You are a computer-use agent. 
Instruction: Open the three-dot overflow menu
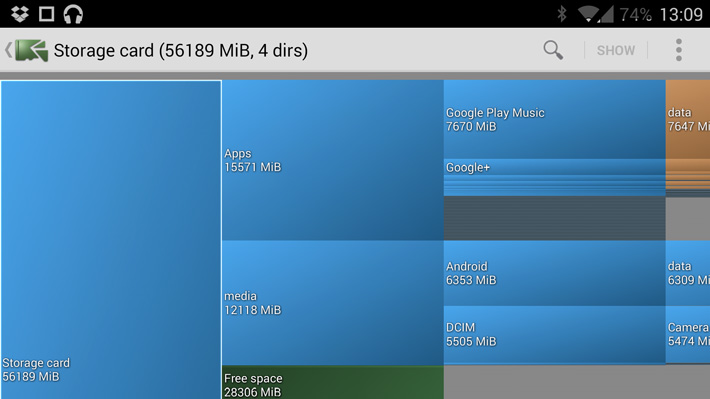pyautogui.click(x=678, y=50)
